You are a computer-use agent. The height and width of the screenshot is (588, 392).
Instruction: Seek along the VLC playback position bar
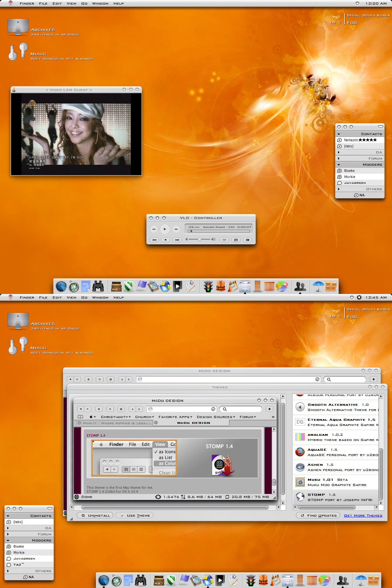pos(219,231)
